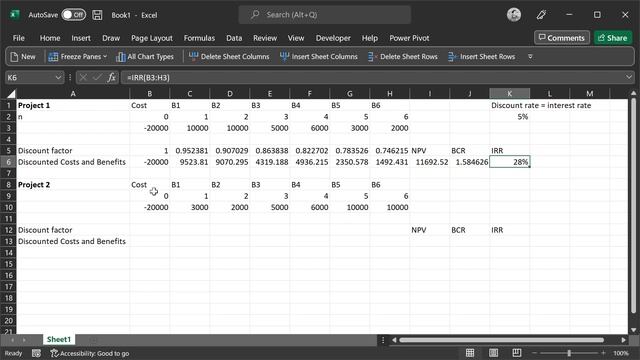640x360 pixels.
Task: Switch to Page Layout view icon
Action: point(493,353)
